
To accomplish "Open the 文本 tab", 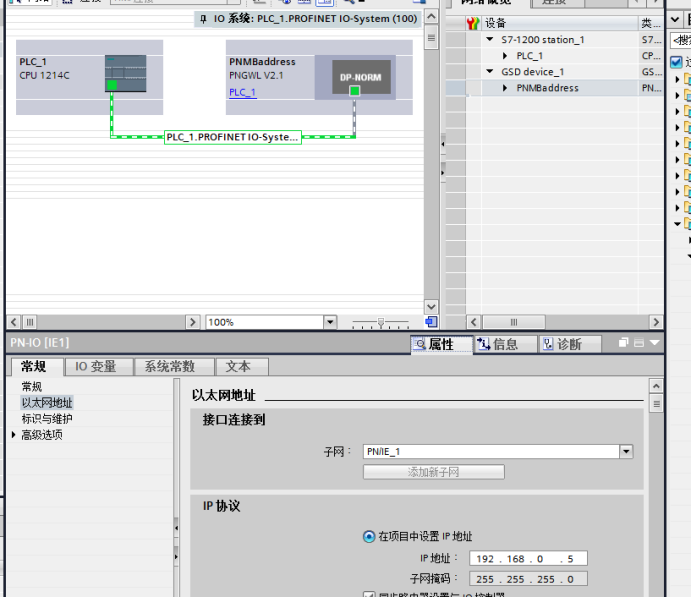I will 241,367.
